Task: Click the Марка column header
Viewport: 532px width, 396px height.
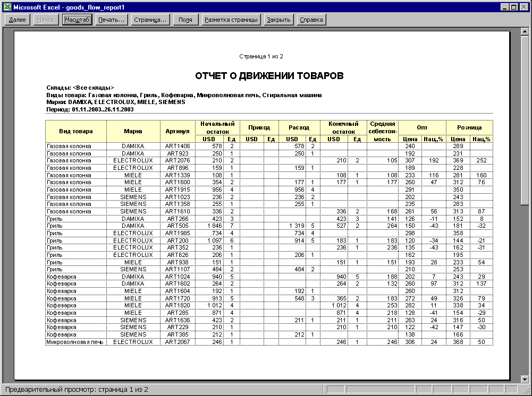Action: point(133,132)
